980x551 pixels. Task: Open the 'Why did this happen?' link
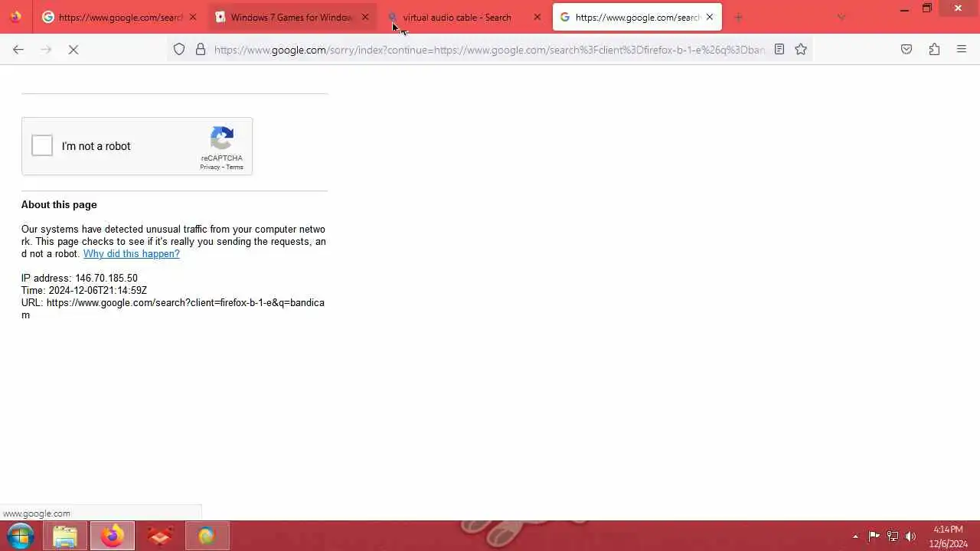tap(132, 253)
